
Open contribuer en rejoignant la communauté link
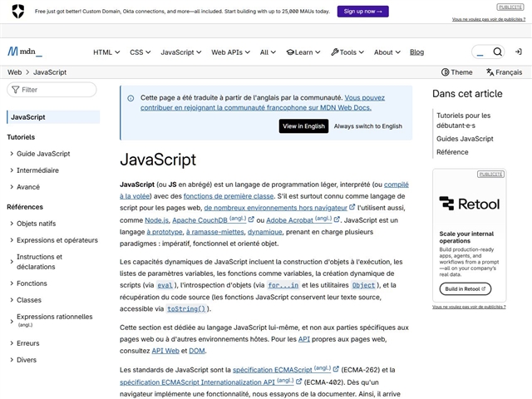[x=256, y=107]
